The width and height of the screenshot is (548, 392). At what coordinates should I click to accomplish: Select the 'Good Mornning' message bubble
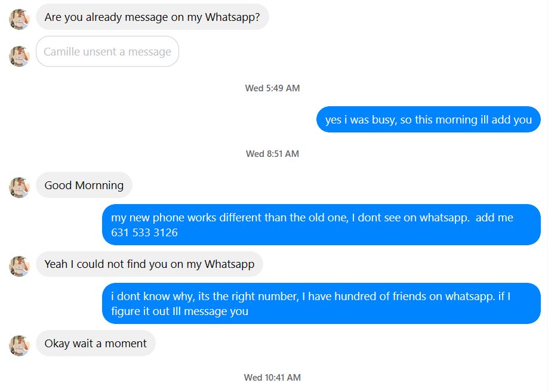click(x=84, y=186)
